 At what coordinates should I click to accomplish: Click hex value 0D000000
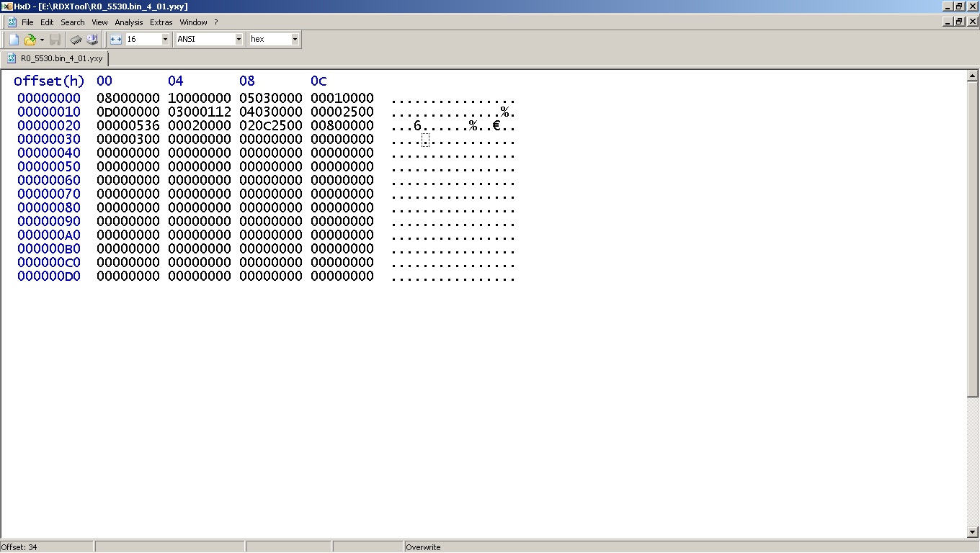128,112
